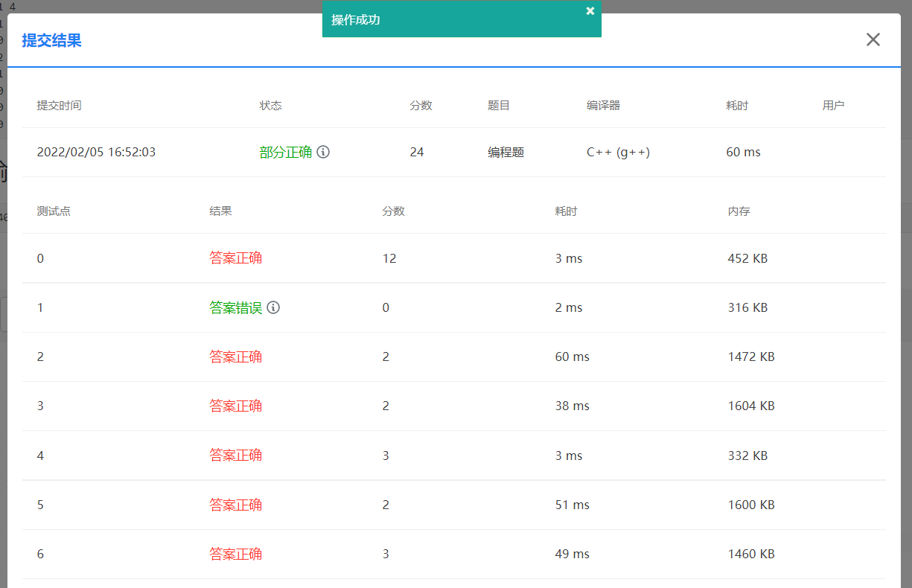
Task: Click info icon beside 部分正确
Action: [323, 152]
